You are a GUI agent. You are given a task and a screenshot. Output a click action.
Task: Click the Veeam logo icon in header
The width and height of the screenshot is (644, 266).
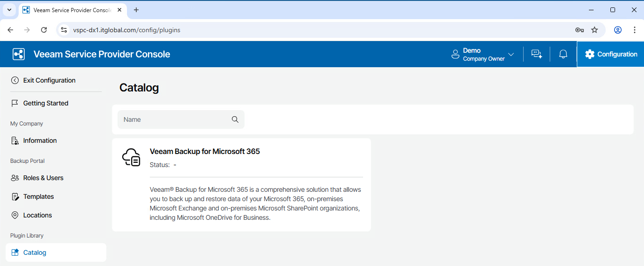(x=19, y=54)
